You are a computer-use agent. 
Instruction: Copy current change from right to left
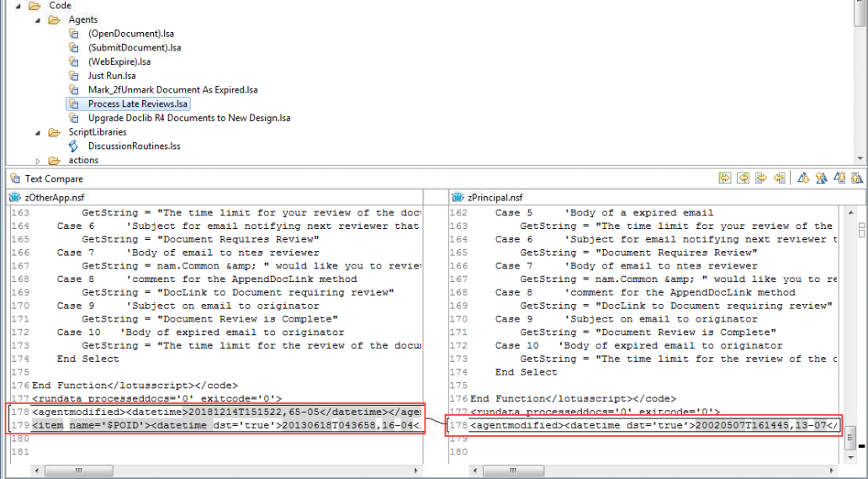pos(780,178)
